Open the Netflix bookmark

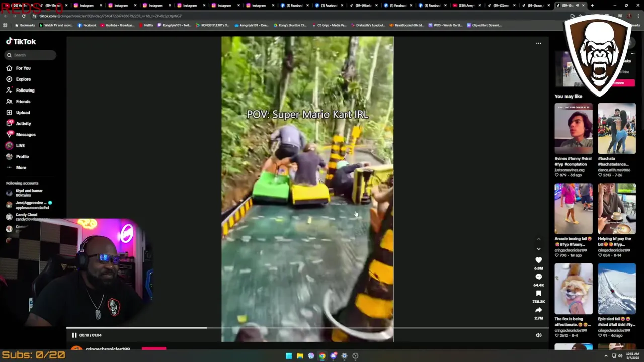(146, 25)
